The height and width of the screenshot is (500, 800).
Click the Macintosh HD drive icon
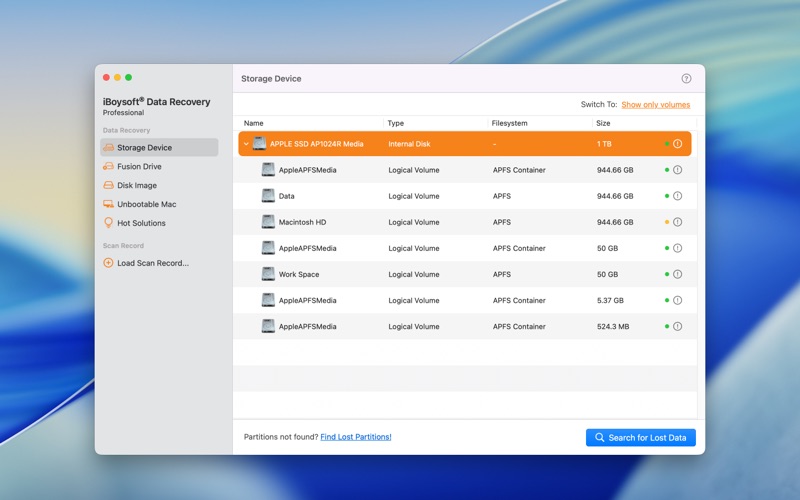(268, 222)
